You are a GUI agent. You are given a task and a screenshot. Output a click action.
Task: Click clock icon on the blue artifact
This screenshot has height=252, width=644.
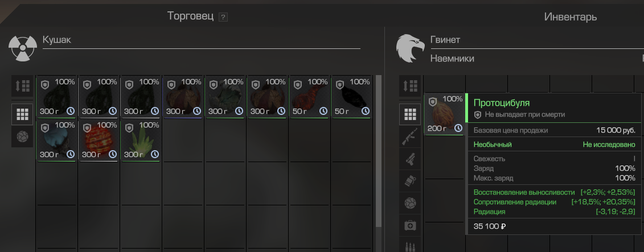71,154
